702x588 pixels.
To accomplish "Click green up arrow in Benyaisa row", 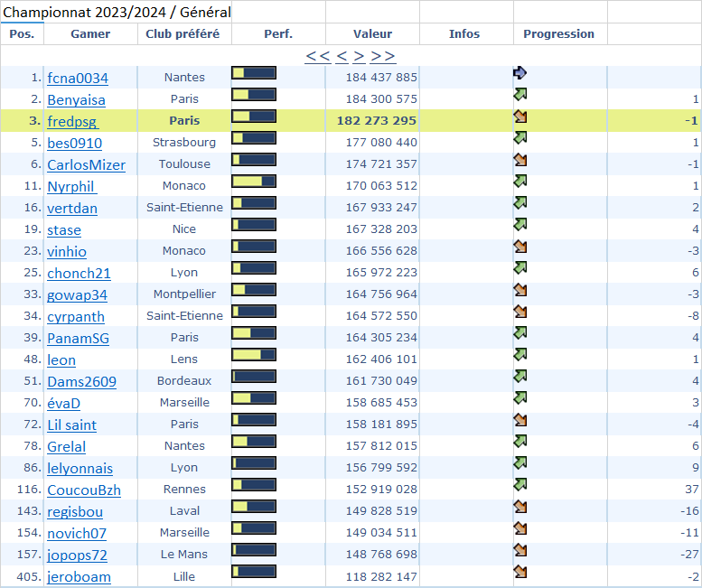I will (x=519, y=95).
